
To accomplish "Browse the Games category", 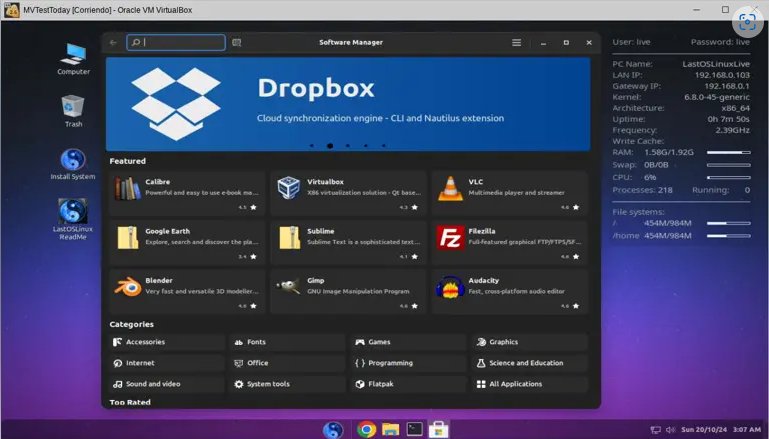I will point(408,342).
